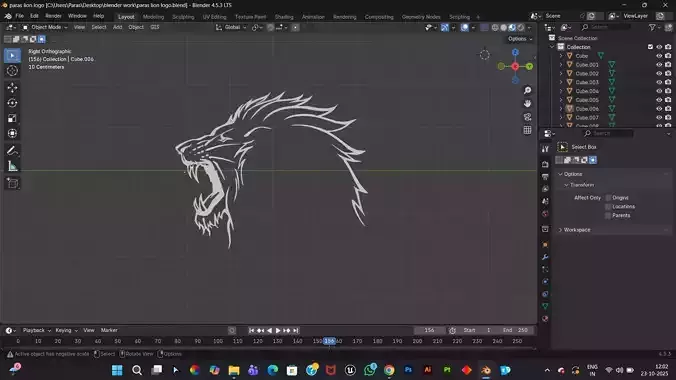Open the Modifiers wrench tab
Image resolution: width=676 pixels, height=380 pixels.
545,257
